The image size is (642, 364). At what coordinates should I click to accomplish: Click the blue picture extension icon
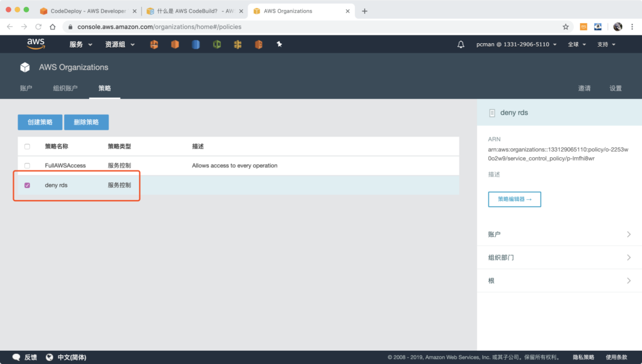coord(597,27)
